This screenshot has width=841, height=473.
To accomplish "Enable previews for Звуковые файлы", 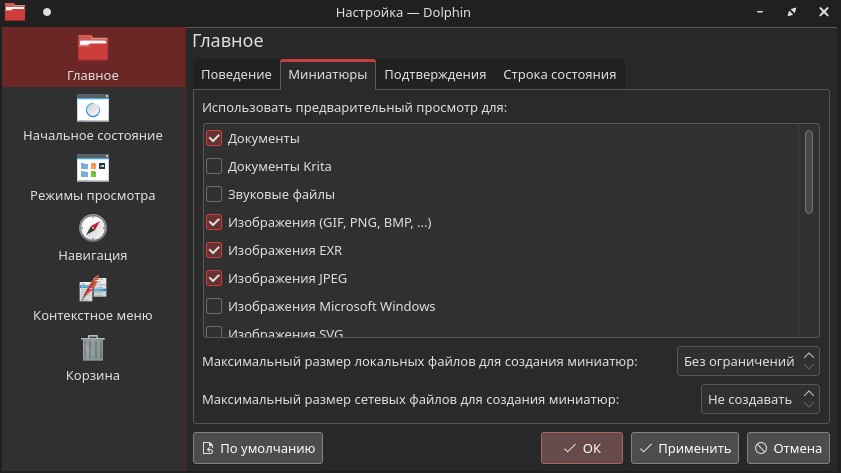I will click(x=214, y=195).
